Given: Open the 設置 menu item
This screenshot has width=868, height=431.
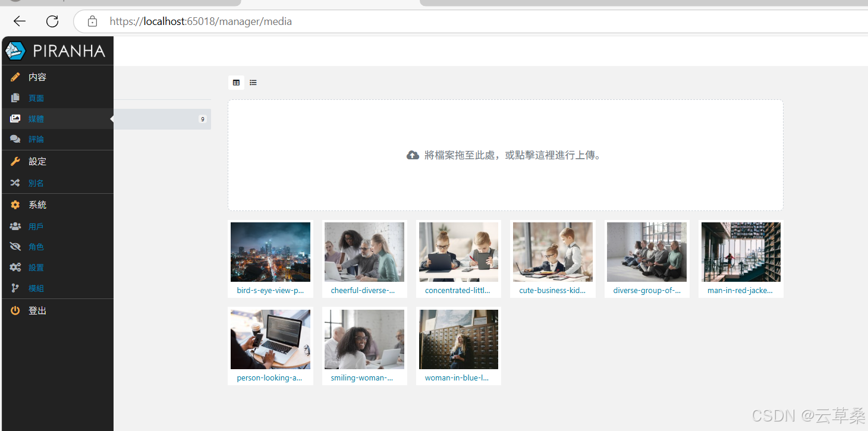Looking at the screenshot, I should (x=36, y=268).
